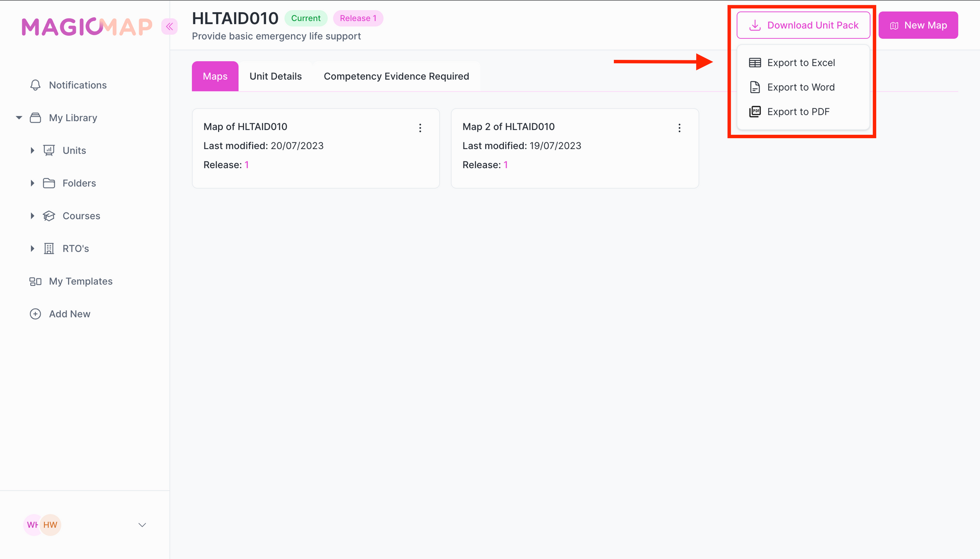Open options for Map of HLTAID010
The width and height of the screenshot is (980, 559).
click(x=420, y=128)
